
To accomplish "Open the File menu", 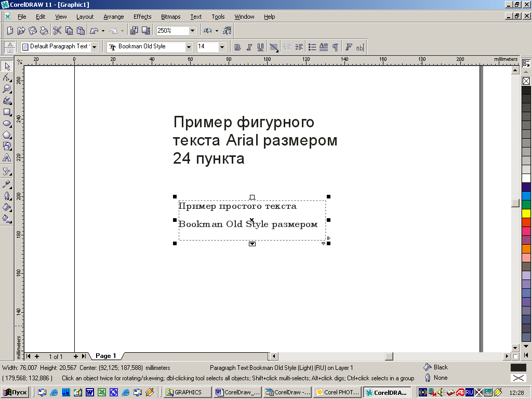I will [x=22, y=17].
